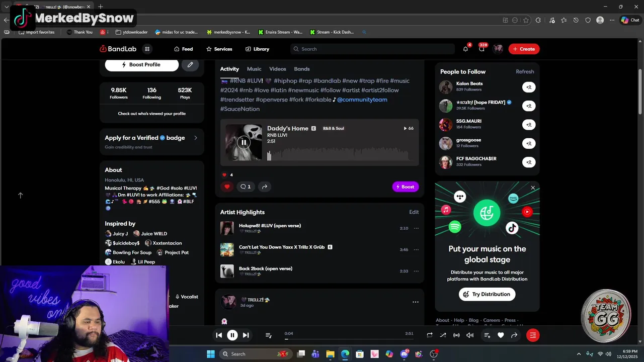Close the distribution promo card
Viewport: 644px width, 362px height.
click(533, 188)
